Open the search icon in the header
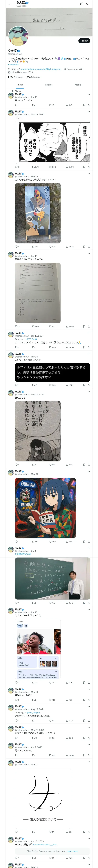 pyautogui.click(x=87, y=4)
